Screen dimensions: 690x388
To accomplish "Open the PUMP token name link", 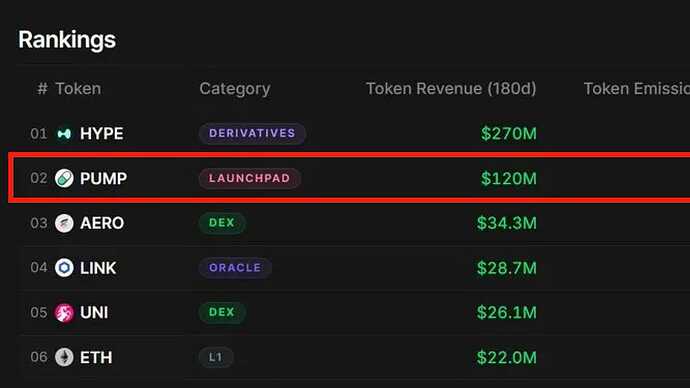I will (103, 178).
